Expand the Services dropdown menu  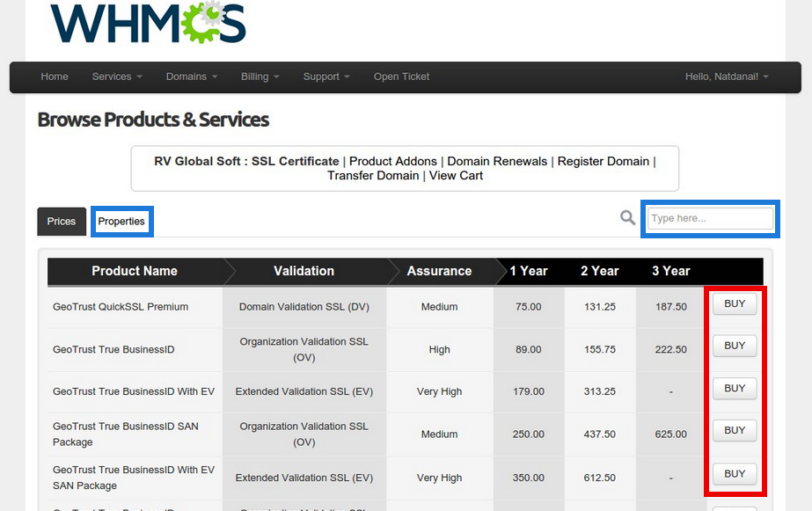(117, 77)
